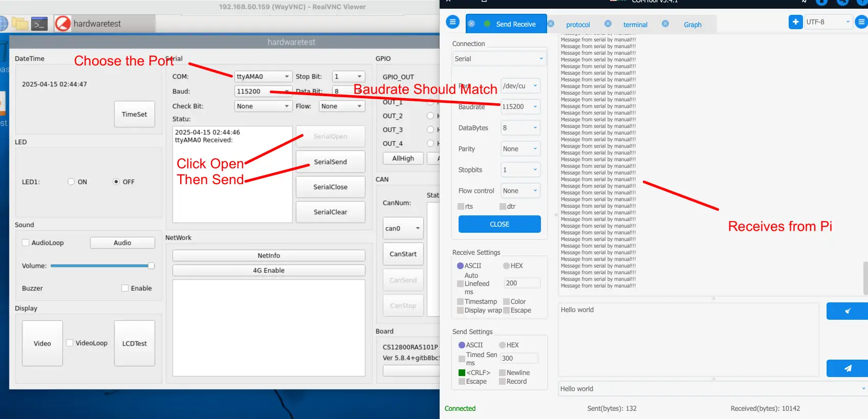
Task: Open Stop Bit dropdown
Action: click(349, 76)
